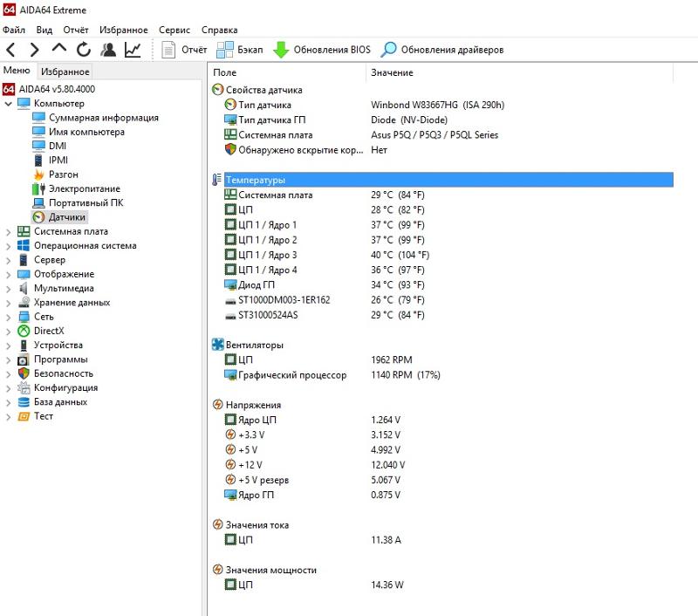Click the Значения тока section icon
Viewport: 698px width, 616px height.
point(217,524)
